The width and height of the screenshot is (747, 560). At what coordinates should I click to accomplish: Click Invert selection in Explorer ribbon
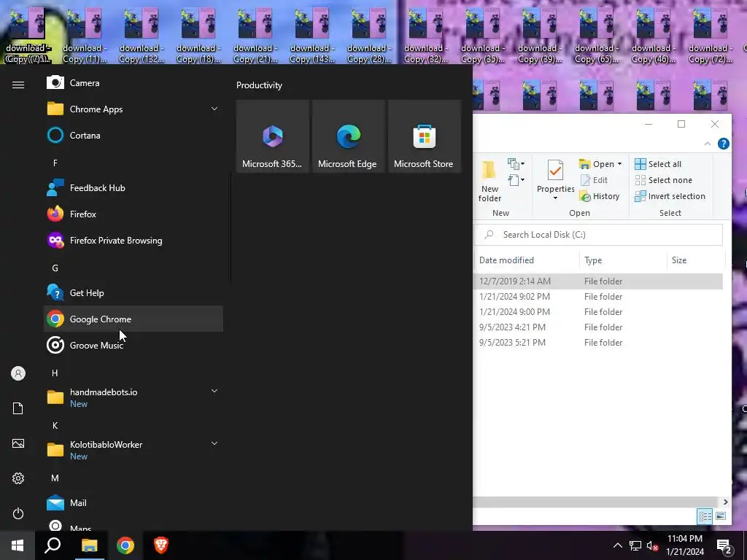point(670,196)
